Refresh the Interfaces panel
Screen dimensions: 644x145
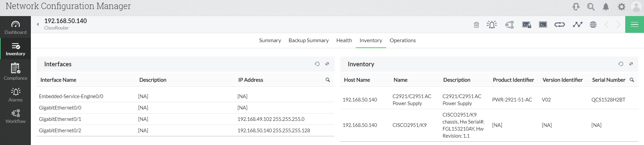click(317, 64)
